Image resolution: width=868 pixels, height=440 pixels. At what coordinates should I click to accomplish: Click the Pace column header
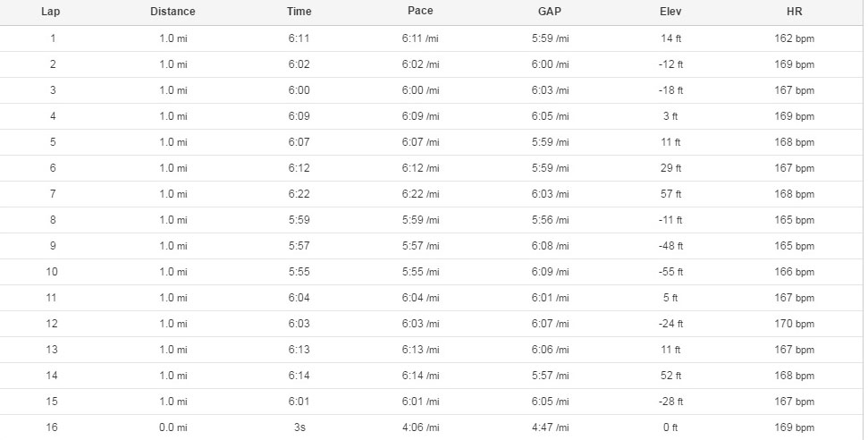click(x=420, y=11)
